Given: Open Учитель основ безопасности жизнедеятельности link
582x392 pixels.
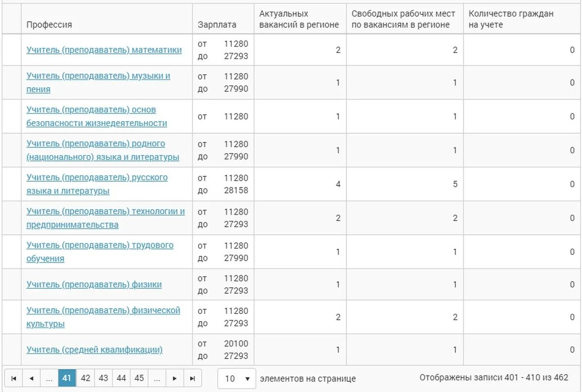Looking at the screenshot, I should (x=97, y=116).
